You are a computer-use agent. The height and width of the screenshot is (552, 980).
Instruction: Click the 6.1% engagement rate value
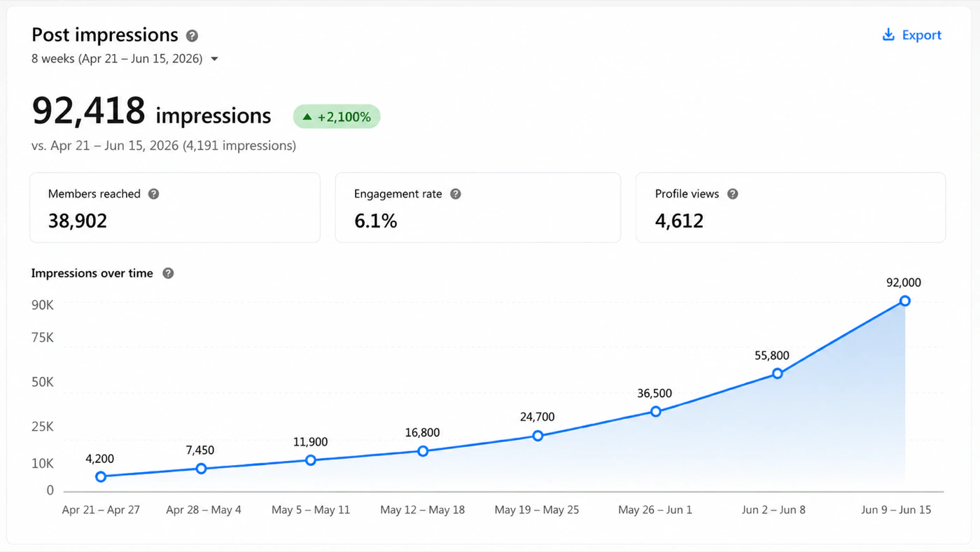(x=376, y=221)
